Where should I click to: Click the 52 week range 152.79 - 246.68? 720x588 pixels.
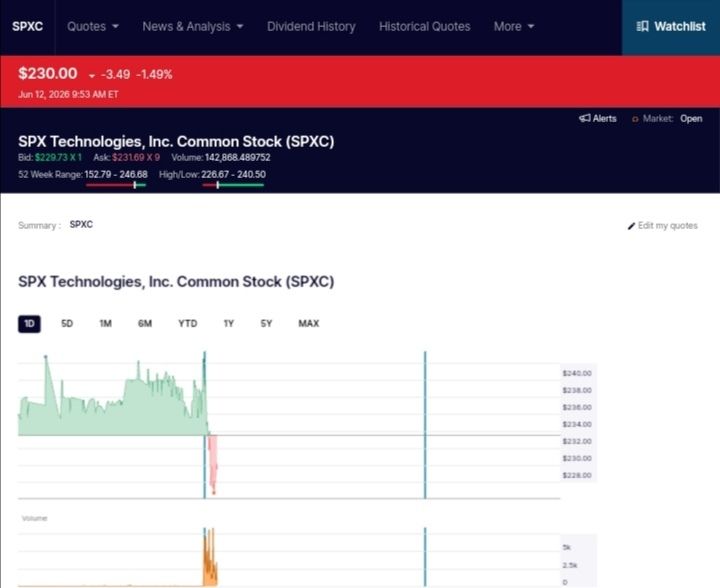(116, 174)
